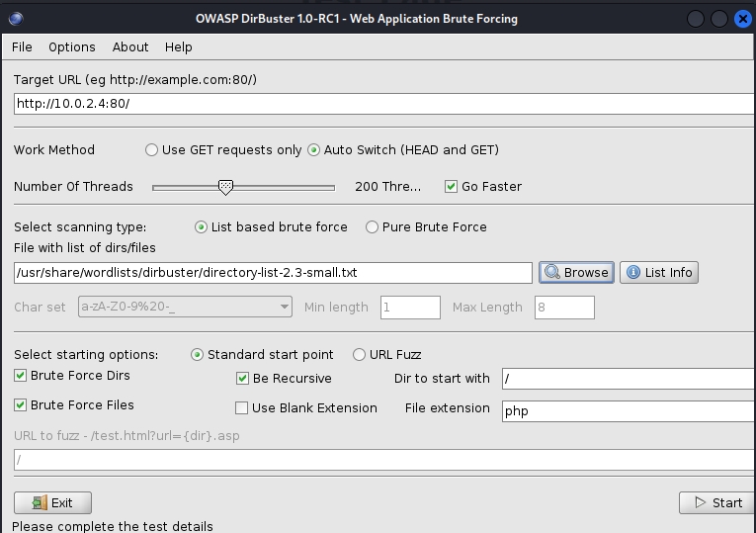Click the File extension text field
The image size is (756, 533).
[x=627, y=411]
